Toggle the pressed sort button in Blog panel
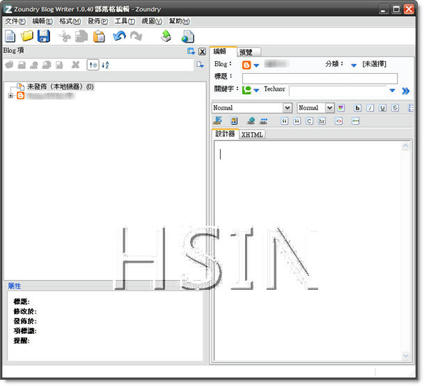Viewport: 424px width, 386px height. [x=93, y=65]
